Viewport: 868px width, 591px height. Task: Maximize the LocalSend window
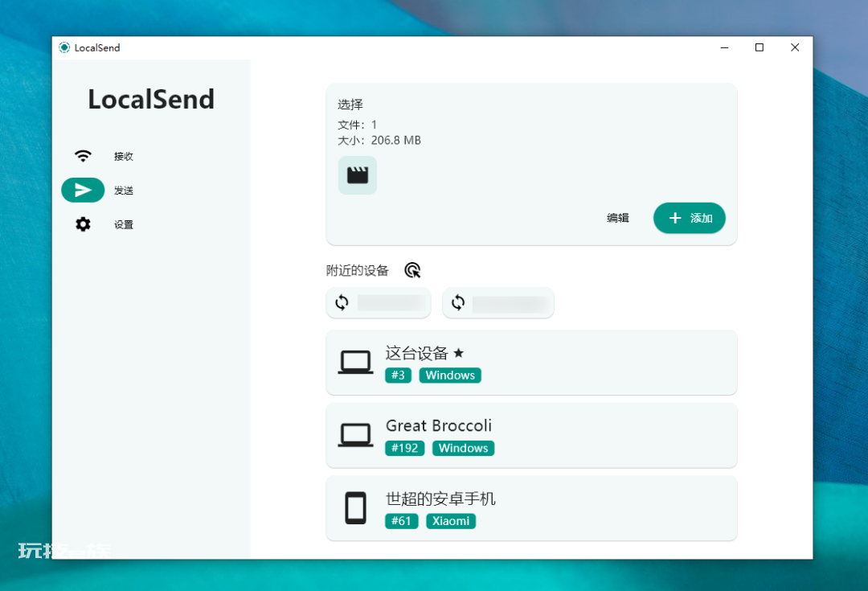(759, 47)
